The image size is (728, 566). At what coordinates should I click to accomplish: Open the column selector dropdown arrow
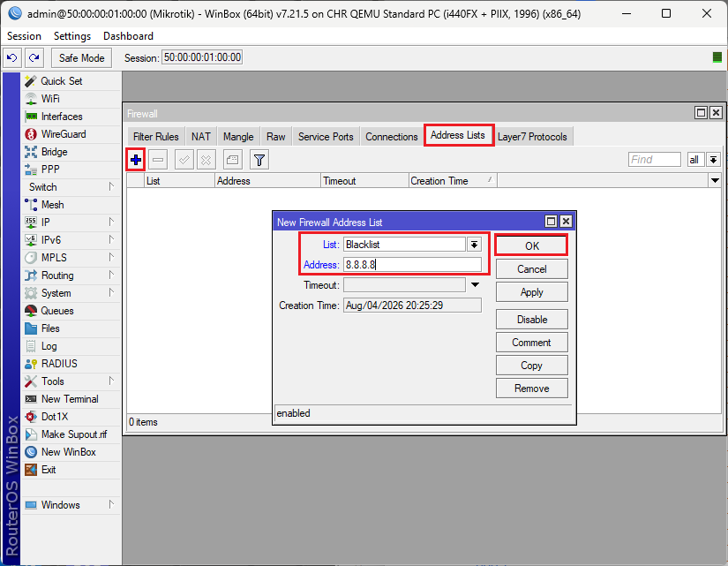pyautogui.click(x=715, y=180)
